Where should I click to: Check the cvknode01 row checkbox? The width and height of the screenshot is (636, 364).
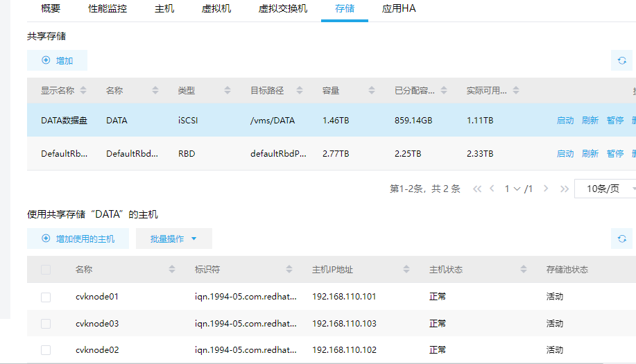coord(46,297)
